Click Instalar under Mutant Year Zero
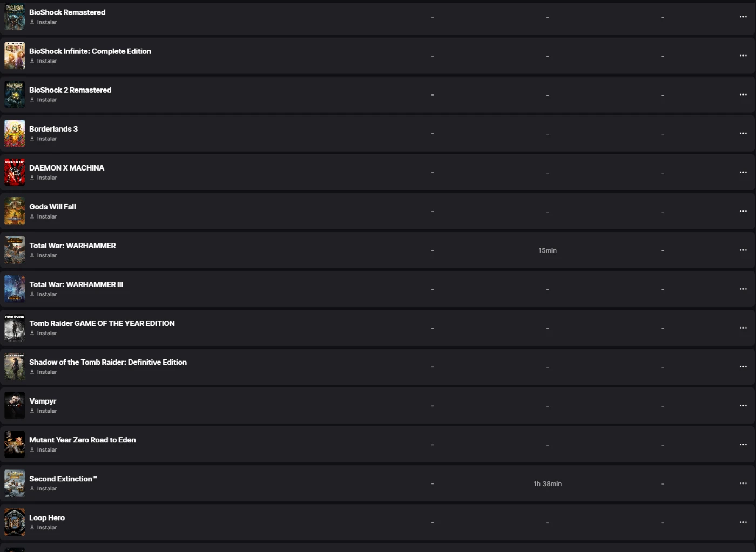 [x=44, y=449]
